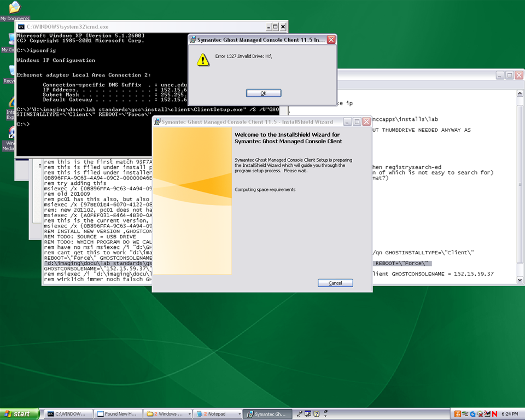Open the My Documents desktop icon
This screenshot has height=420, width=525.
(14, 9)
